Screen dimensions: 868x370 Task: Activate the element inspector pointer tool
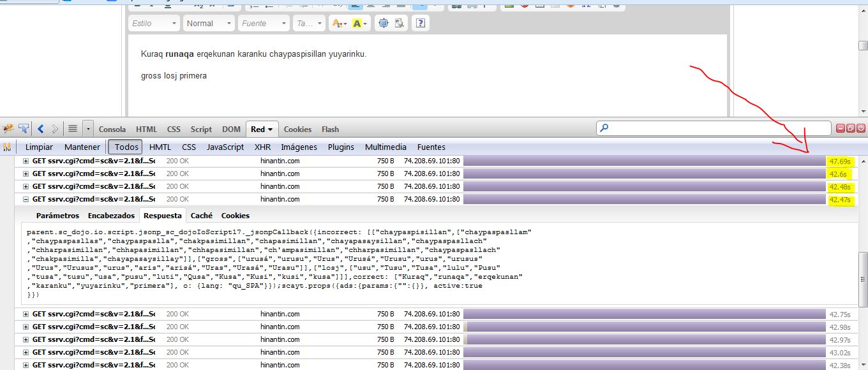pos(24,129)
